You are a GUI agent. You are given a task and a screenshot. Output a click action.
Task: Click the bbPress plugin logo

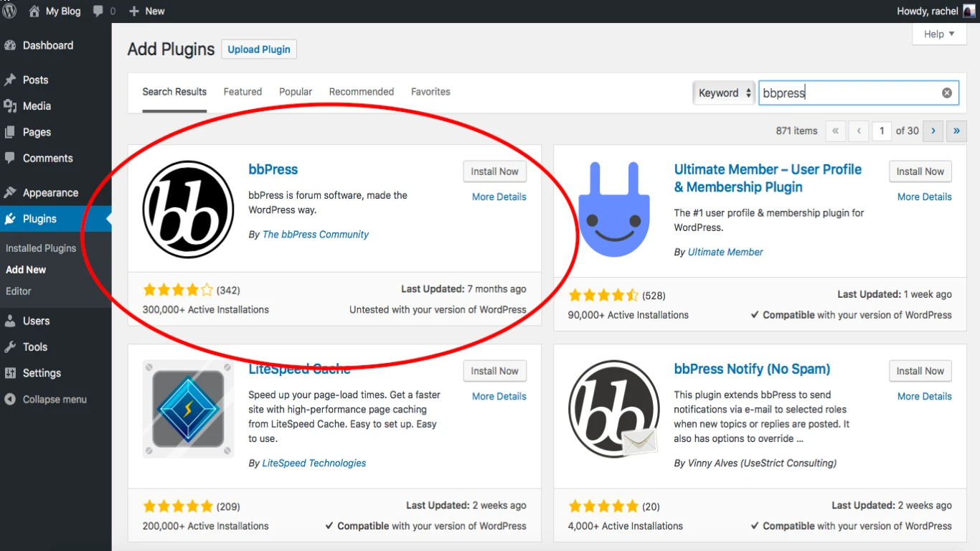189,209
